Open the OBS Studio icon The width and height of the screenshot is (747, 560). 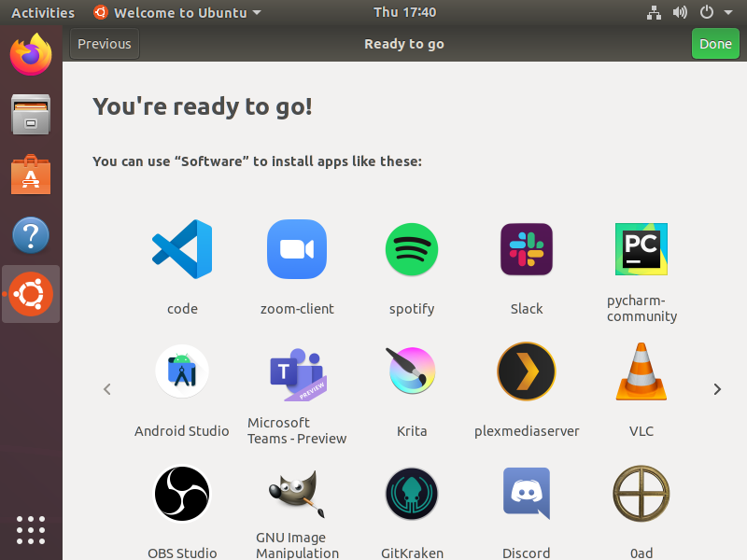(182, 494)
